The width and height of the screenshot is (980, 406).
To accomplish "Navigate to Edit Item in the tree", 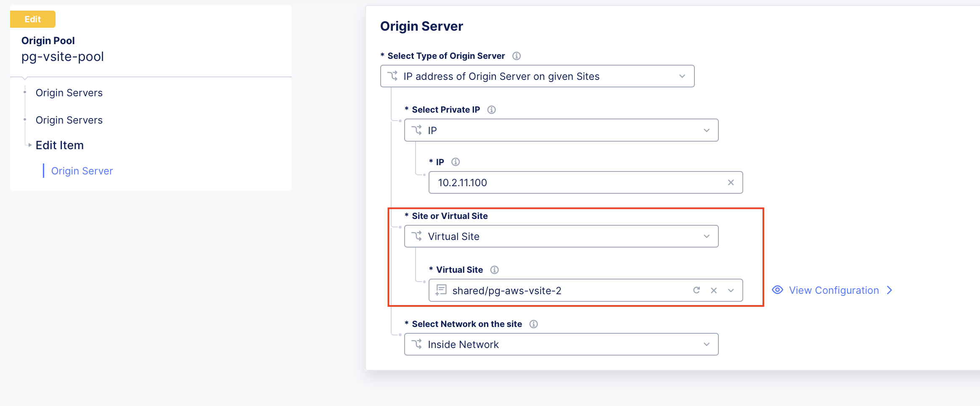I will [59, 145].
